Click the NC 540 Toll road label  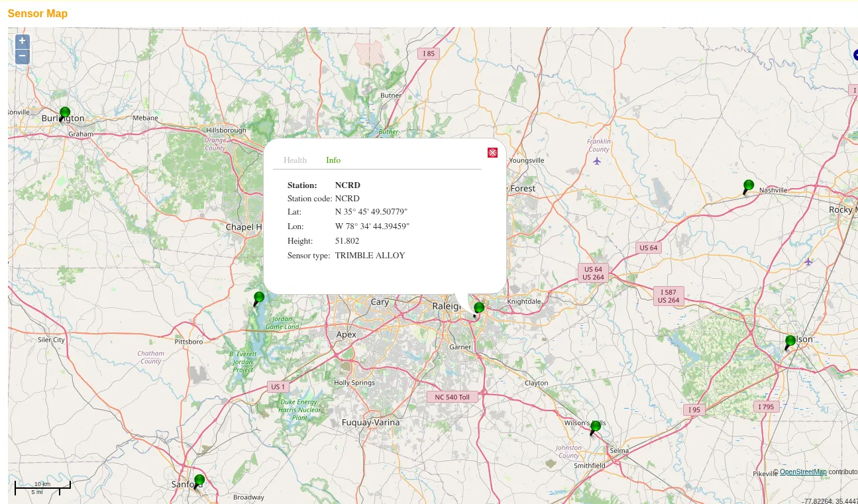pyautogui.click(x=452, y=397)
